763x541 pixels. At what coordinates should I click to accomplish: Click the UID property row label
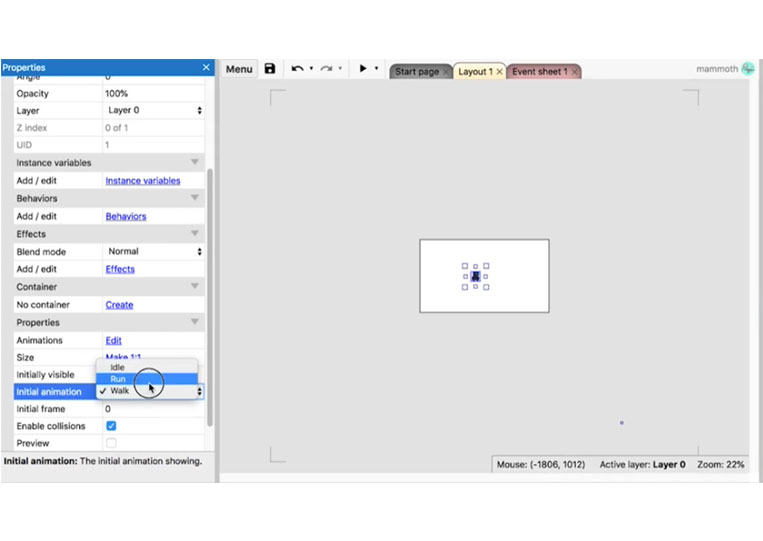point(24,145)
